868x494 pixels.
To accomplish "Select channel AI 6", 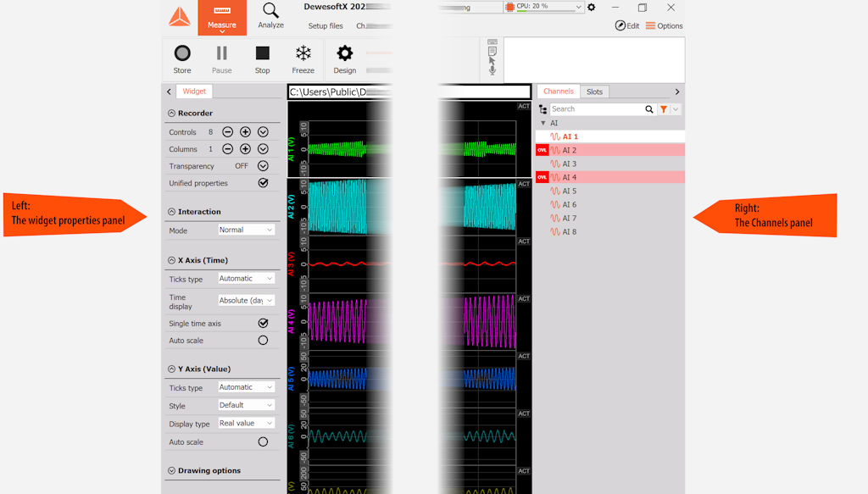I will tap(610, 205).
